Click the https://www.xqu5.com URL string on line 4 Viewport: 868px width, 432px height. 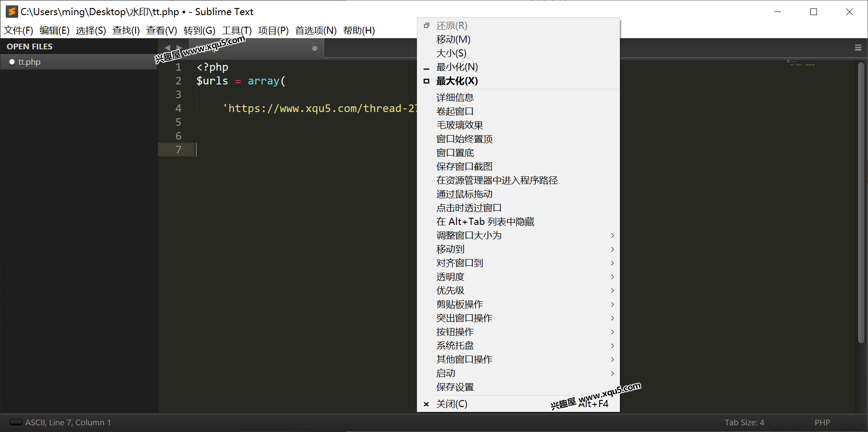(320, 108)
